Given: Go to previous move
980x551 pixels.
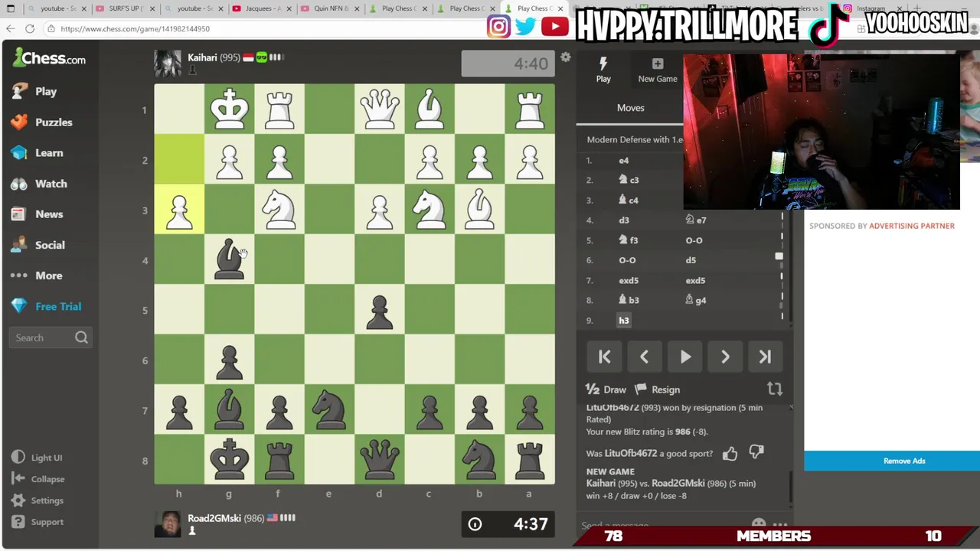Looking at the screenshot, I should tap(645, 357).
